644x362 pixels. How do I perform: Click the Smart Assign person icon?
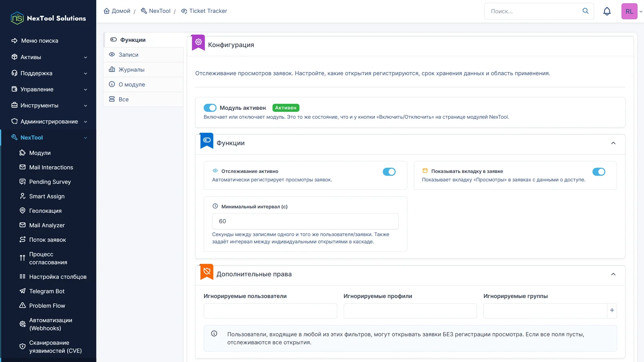click(23, 196)
